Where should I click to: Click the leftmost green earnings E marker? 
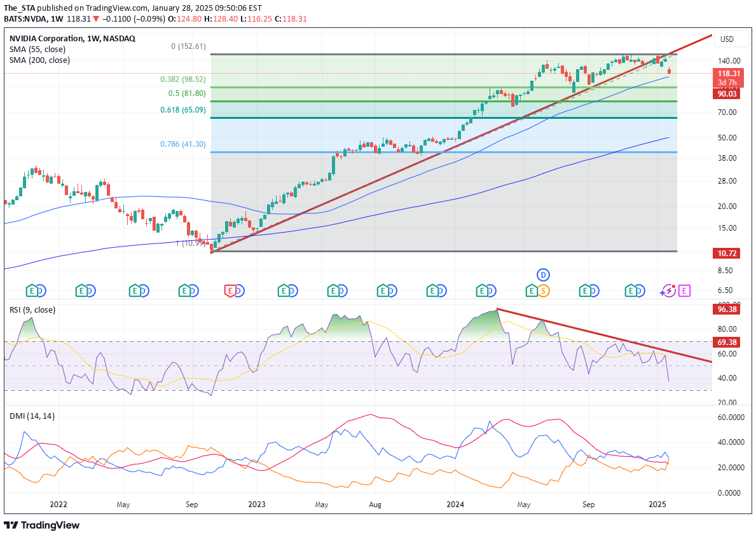32,290
